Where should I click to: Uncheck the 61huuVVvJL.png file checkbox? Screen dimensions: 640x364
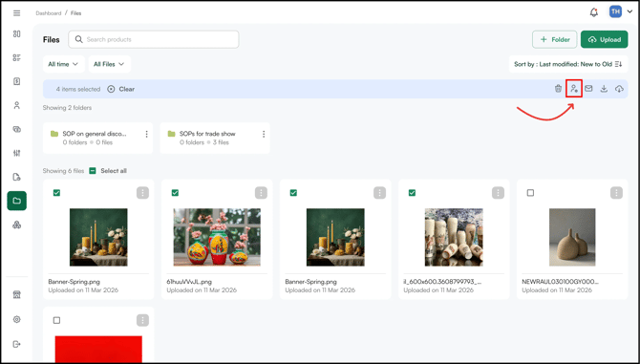pos(175,193)
